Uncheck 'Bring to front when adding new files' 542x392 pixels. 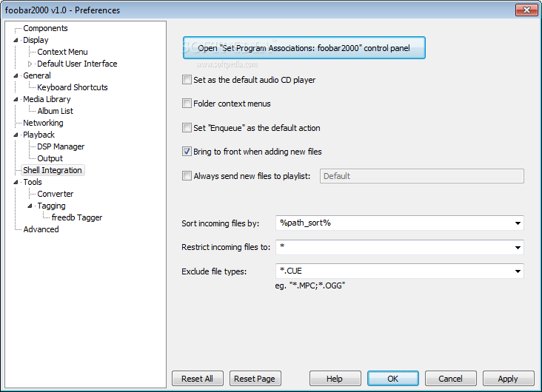coord(187,152)
